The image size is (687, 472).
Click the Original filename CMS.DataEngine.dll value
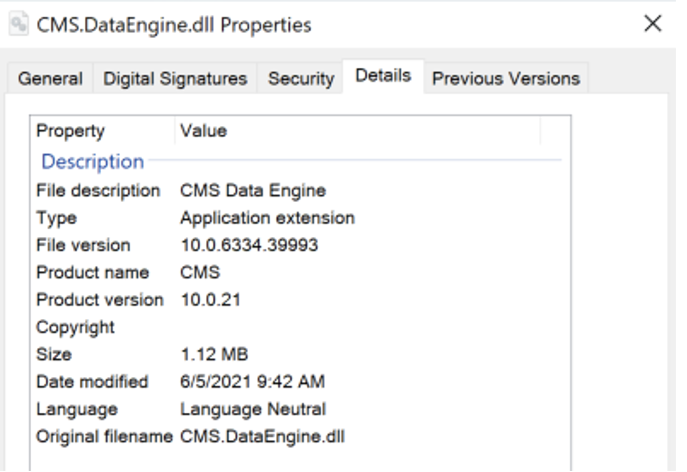[262, 436]
